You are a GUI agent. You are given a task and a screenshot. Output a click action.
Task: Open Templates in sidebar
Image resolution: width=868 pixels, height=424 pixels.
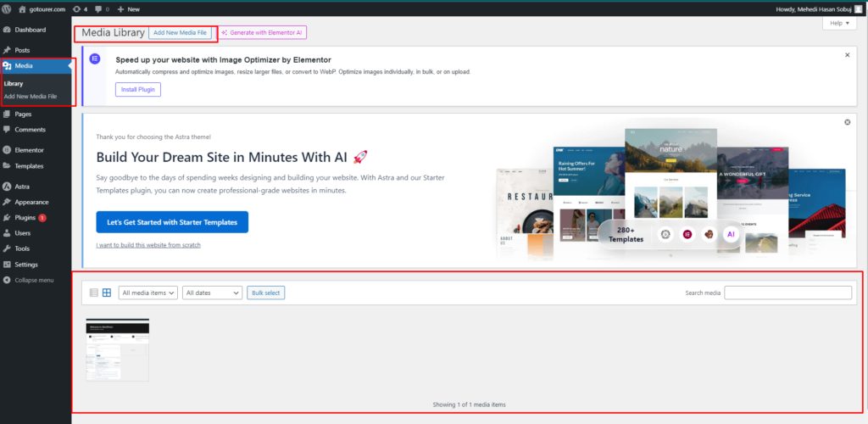36,166
